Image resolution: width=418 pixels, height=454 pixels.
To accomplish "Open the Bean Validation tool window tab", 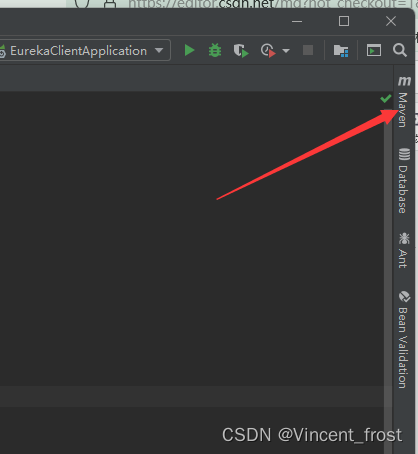I will [x=404, y=339].
